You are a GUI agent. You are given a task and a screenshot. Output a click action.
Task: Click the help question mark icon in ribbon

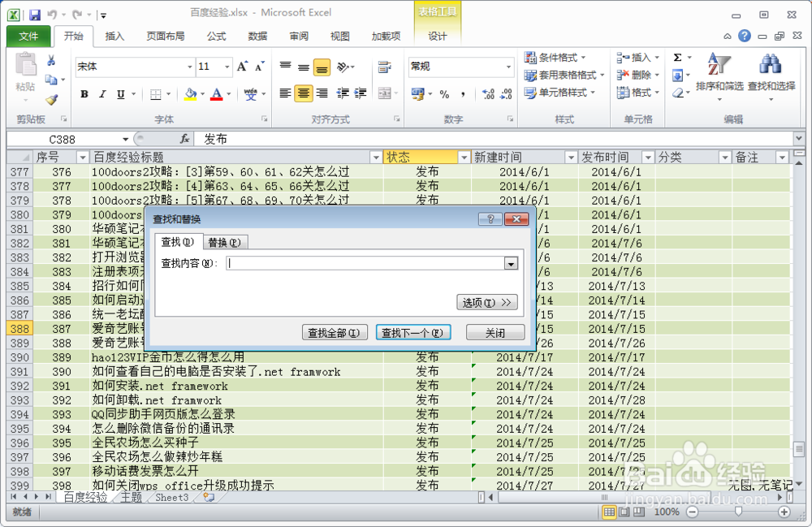[x=744, y=36]
